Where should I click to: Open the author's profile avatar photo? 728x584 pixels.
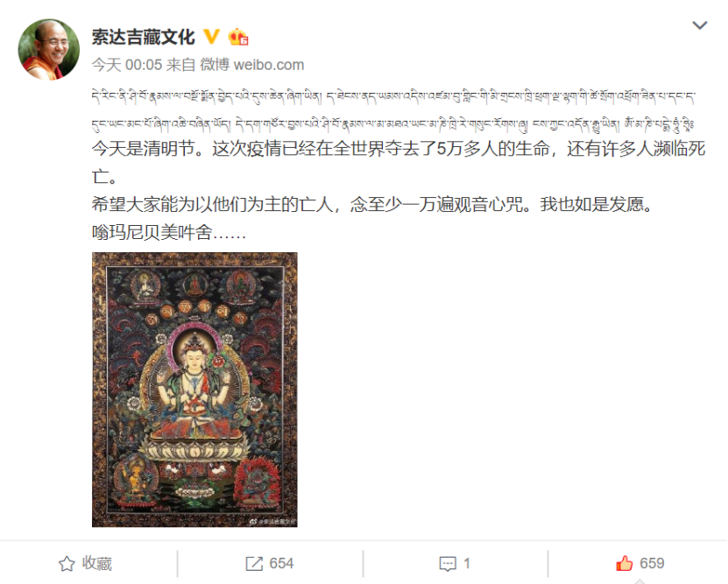point(49,50)
